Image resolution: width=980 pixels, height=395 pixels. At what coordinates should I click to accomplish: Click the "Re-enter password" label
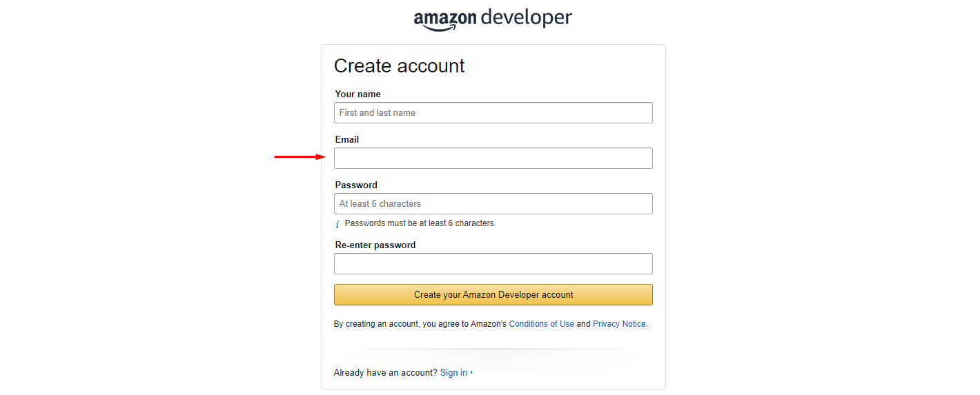375,245
